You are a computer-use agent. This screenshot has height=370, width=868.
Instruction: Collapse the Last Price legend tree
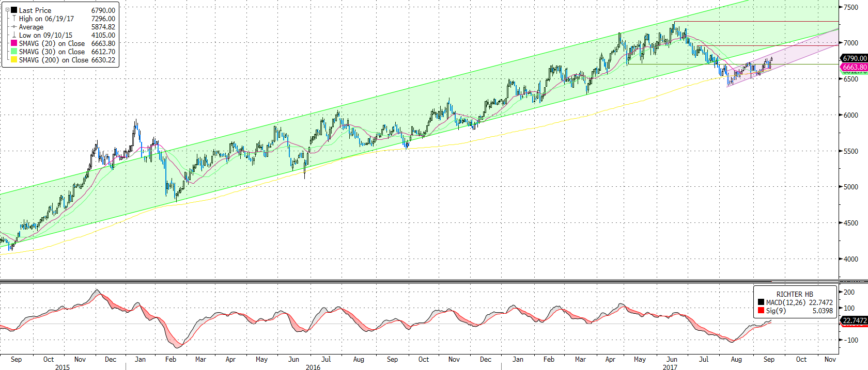[x=7, y=10]
